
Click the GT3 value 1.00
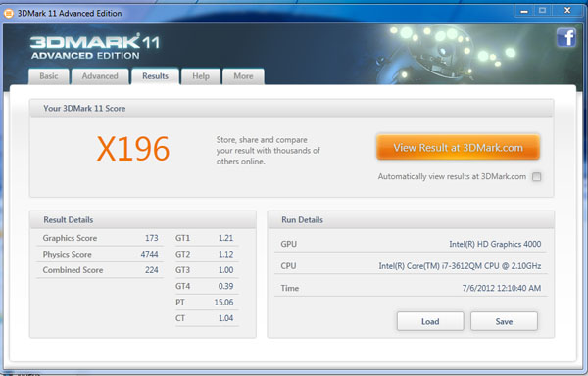click(x=225, y=270)
